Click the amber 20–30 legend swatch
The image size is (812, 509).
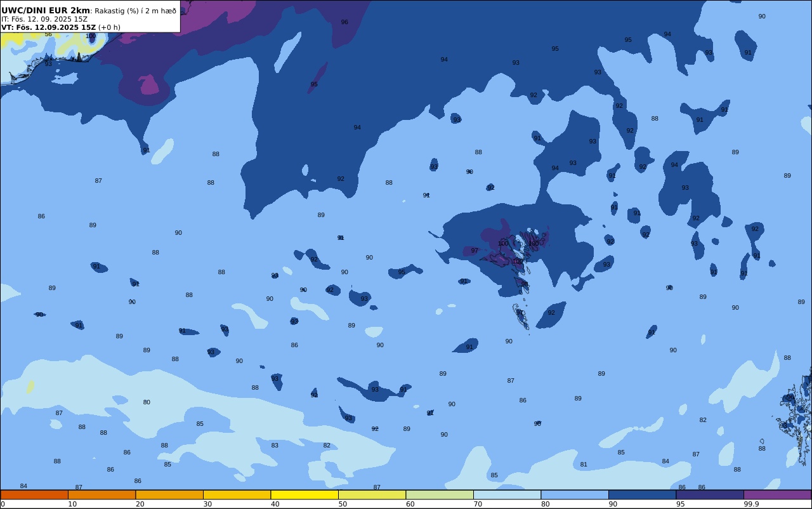[169, 494]
